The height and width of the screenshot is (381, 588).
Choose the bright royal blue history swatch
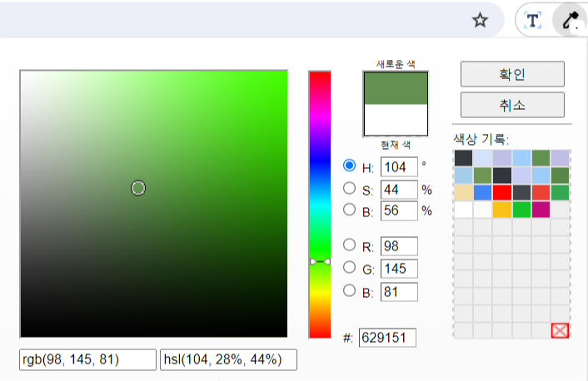click(482, 192)
